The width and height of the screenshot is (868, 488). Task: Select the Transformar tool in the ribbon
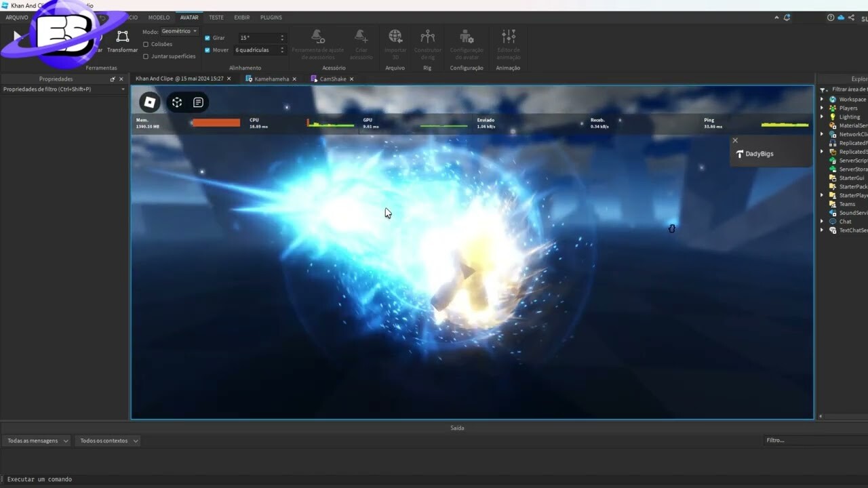(x=122, y=41)
